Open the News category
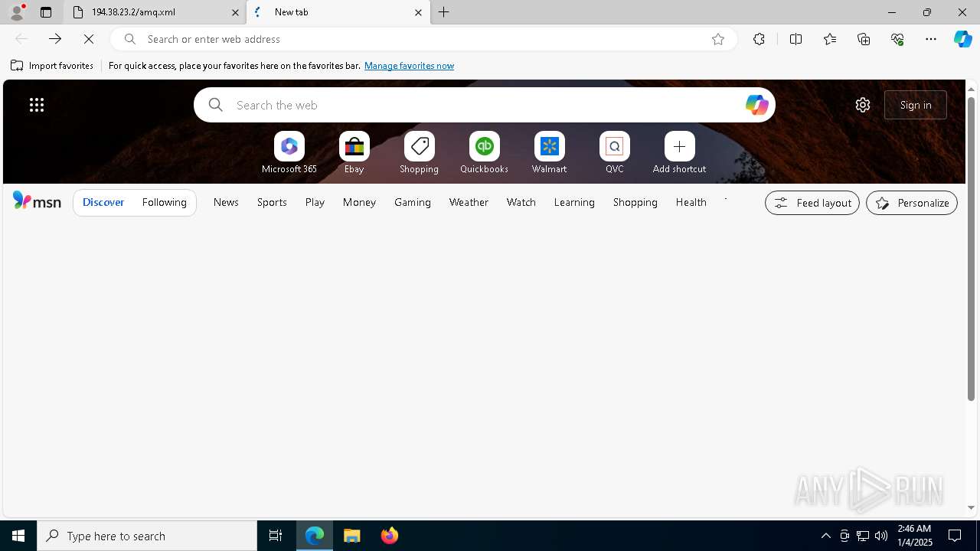 (226, 202)
